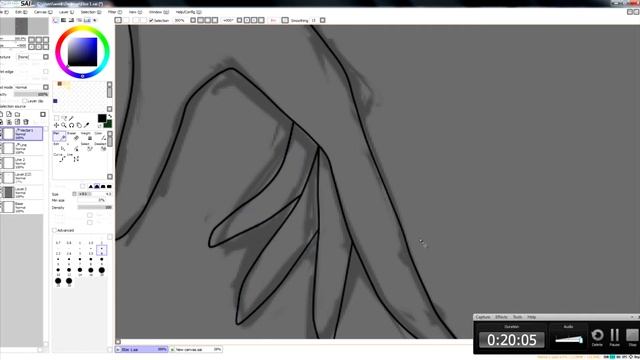Open the Window menu
This screenshot has height=360, width=640.
coord(158,12)
